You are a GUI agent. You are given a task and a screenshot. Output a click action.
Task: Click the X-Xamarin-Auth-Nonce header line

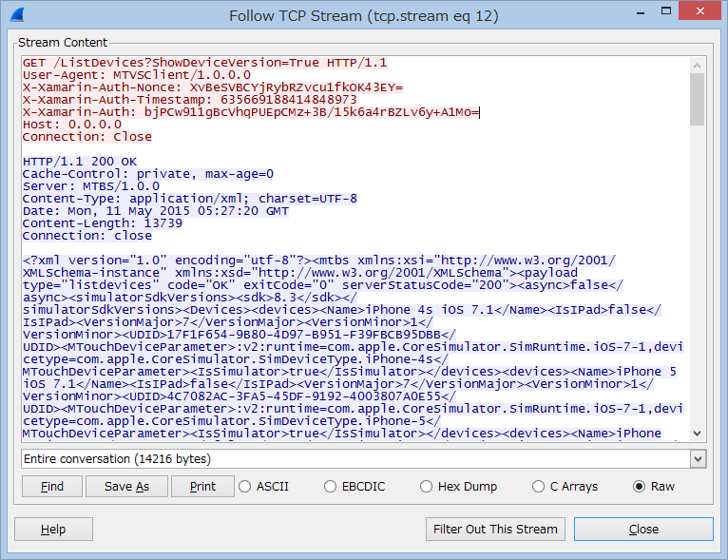click(x=213, y=87)
